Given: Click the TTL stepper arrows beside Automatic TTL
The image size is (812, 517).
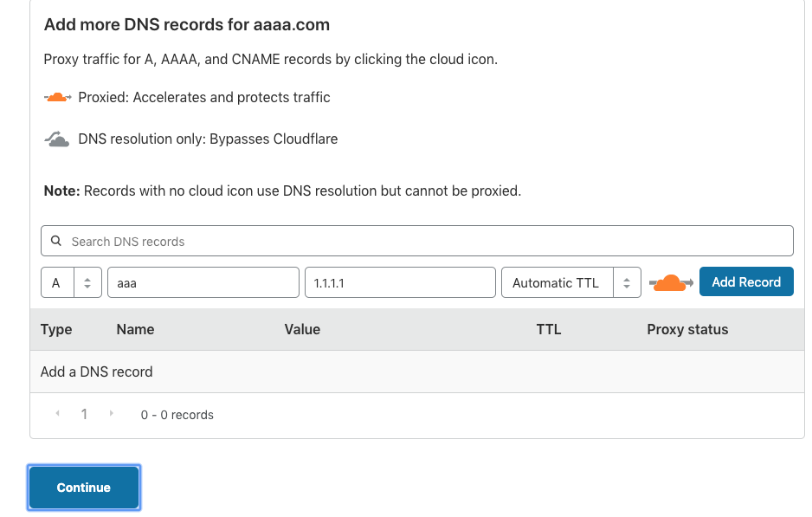Looking at the screenshot, I should (x=628, y=281).
